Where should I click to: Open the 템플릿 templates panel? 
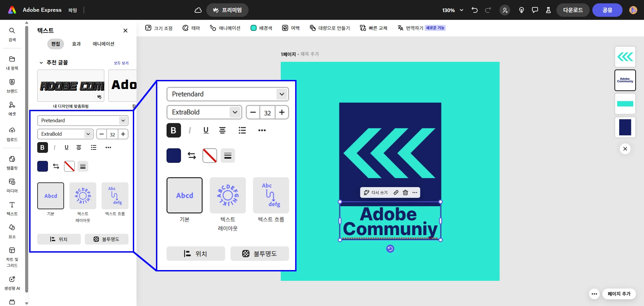(x=12, y=163)
